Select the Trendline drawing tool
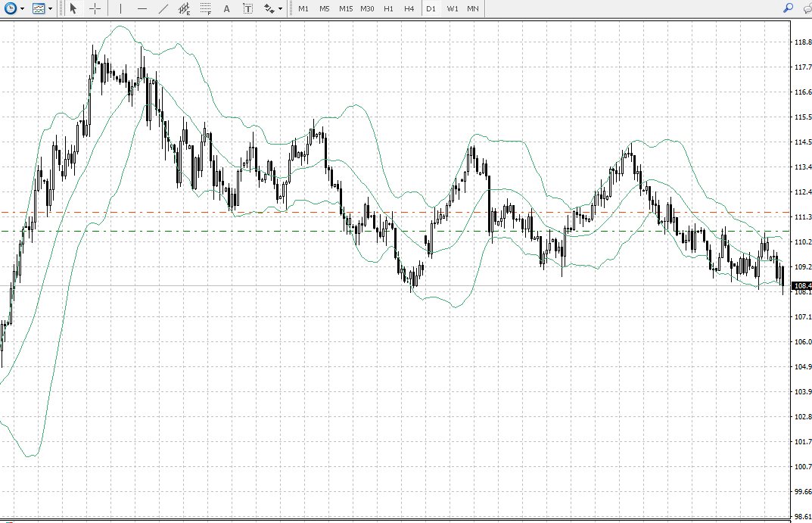812x523 pixels. tap(163, 8)
